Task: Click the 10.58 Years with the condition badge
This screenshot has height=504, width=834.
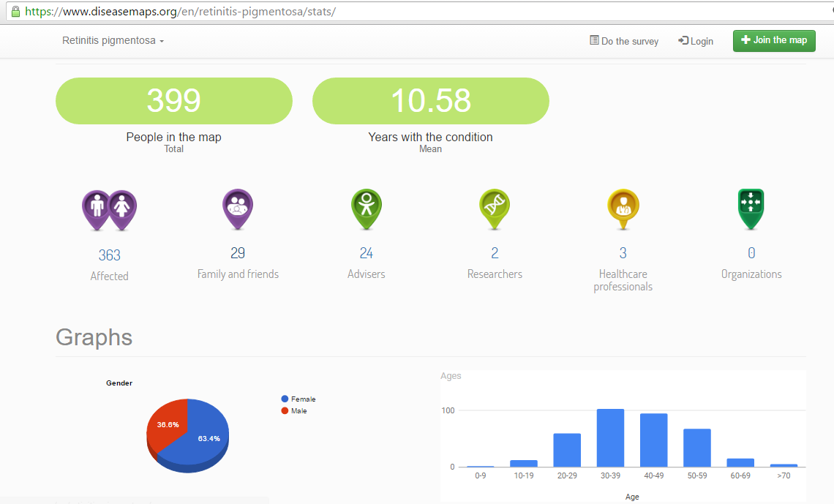Action: click(x=431, y=101)
